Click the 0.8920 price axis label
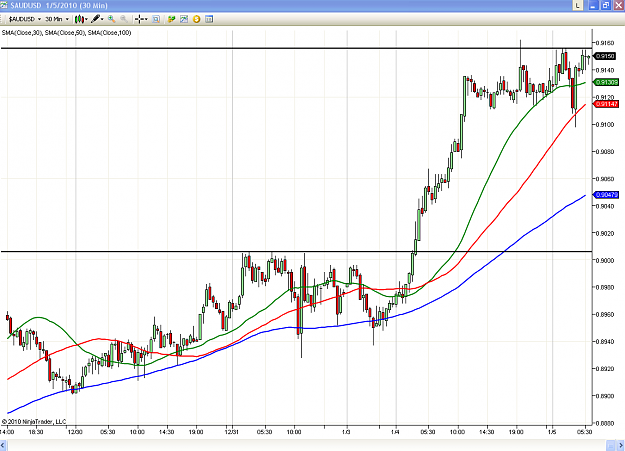Screen dimensions: 625x451 pos(605,369)
